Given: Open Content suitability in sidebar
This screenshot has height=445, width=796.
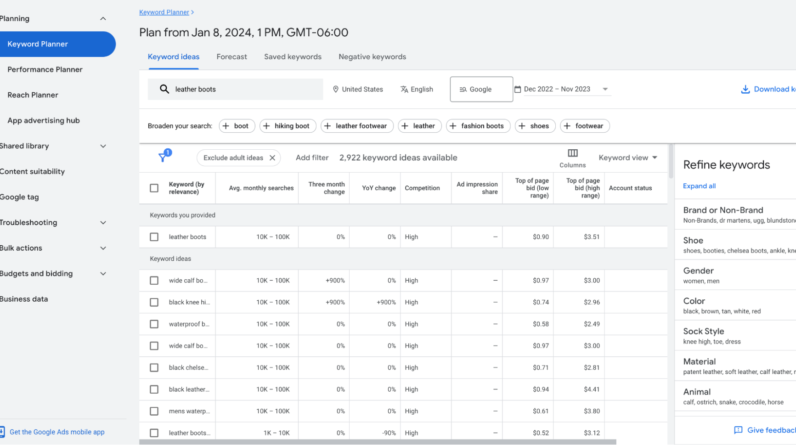Looking at the screenshot, I should (x=32, y=172).
